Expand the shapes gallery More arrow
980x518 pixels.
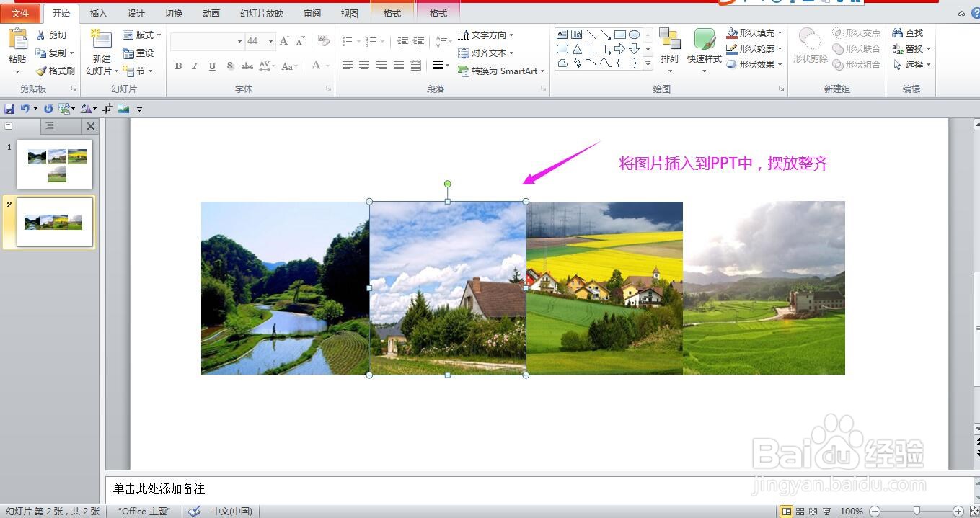coord(648,64)
